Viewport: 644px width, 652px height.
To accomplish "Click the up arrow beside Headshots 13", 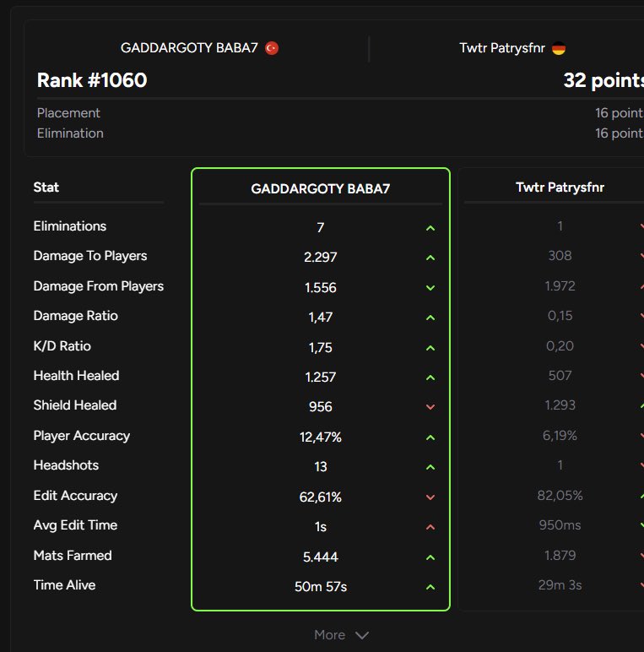I will pos(430,467).
